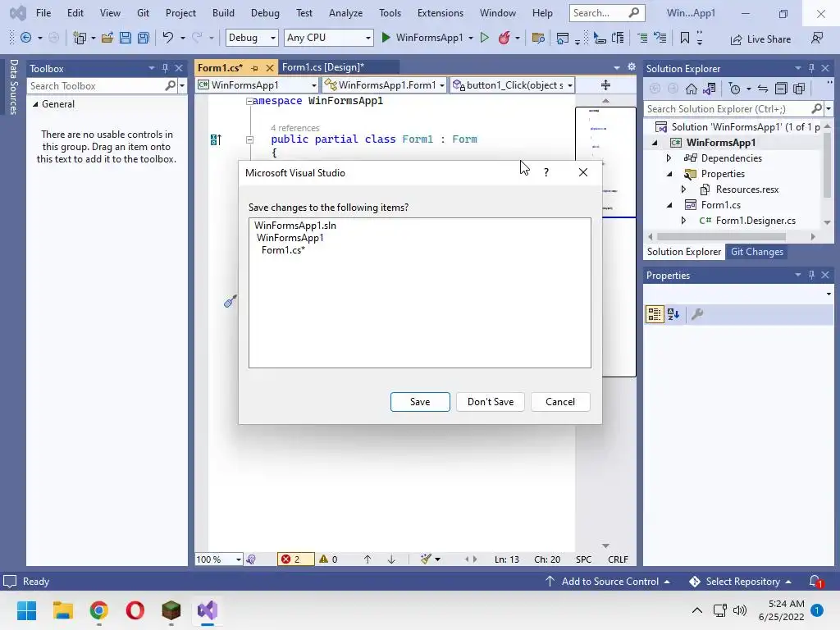This screenshot has height=630, width=840.
Task: Click Add to Source Control
Action: point(608,582)
